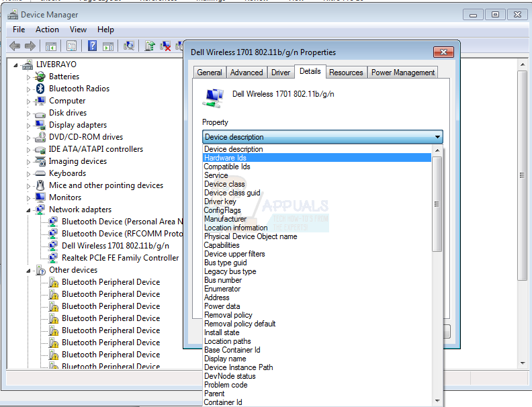
Task: Click the IDE ATA/ATAPI controllers icon
Action: [x=40, y=150]
